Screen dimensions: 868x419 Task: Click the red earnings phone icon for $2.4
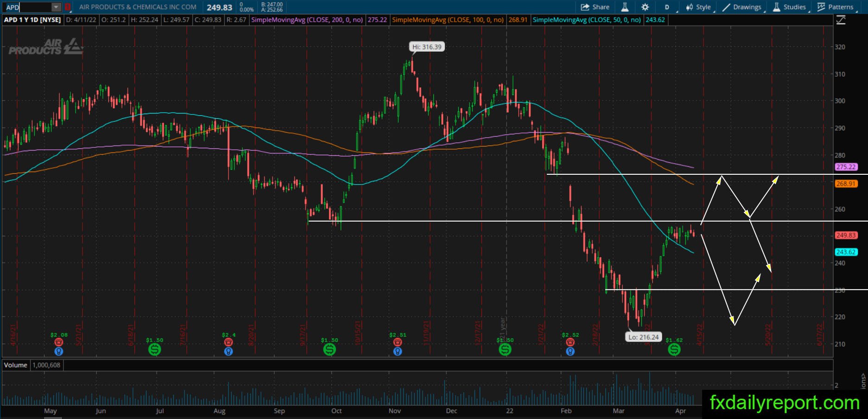coord(228,342)
